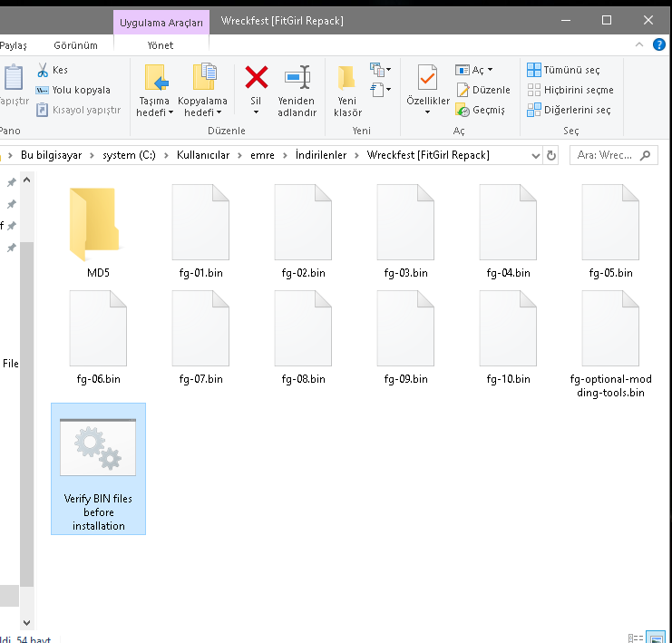Expand the Taşıma hedefi dropdown arrow
The height and width of the screenshot is (643, 672).
[170, 112]
